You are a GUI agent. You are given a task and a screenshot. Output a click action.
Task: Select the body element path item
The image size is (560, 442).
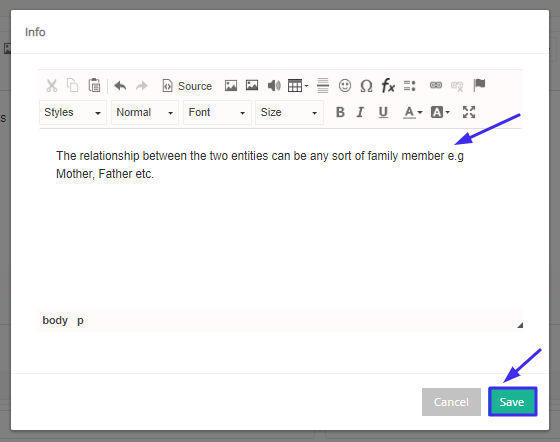coord(55,320)
